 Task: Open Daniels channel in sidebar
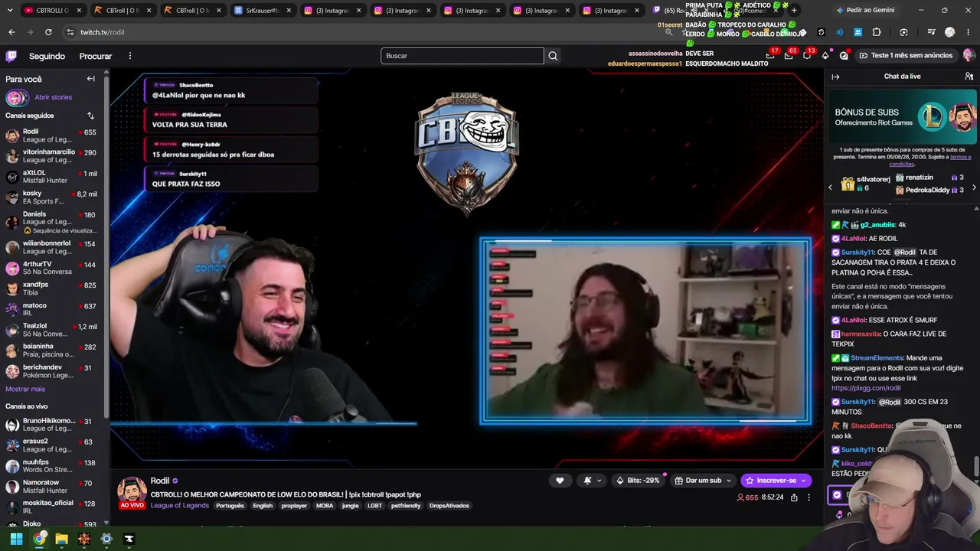(52, 222)
